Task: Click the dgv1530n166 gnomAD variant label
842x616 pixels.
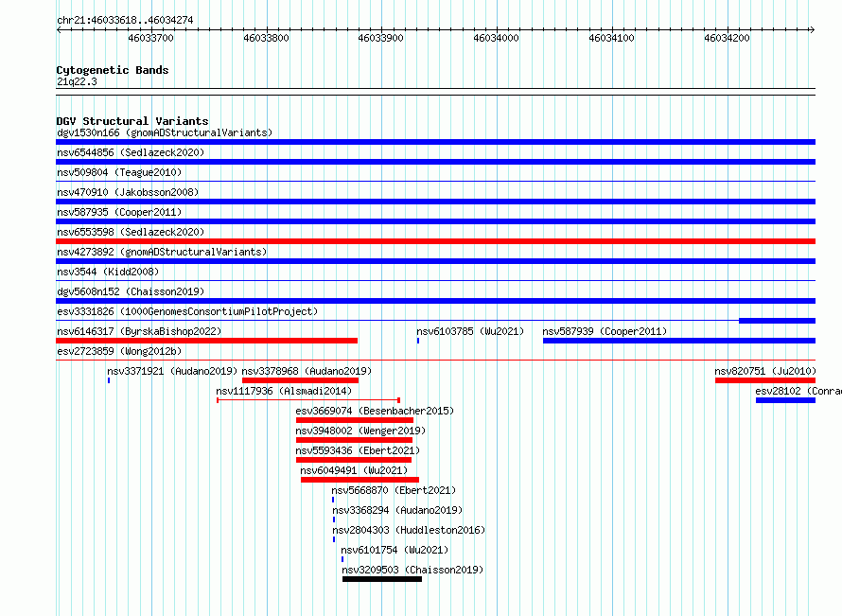Action: click(165, 132)
